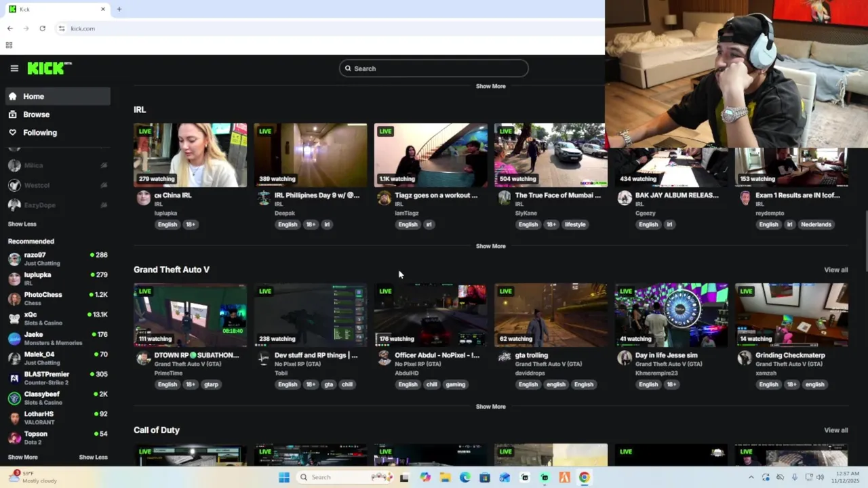Click iamTiagz channel avatar
868x488 pixels.
tap(384, 198)
